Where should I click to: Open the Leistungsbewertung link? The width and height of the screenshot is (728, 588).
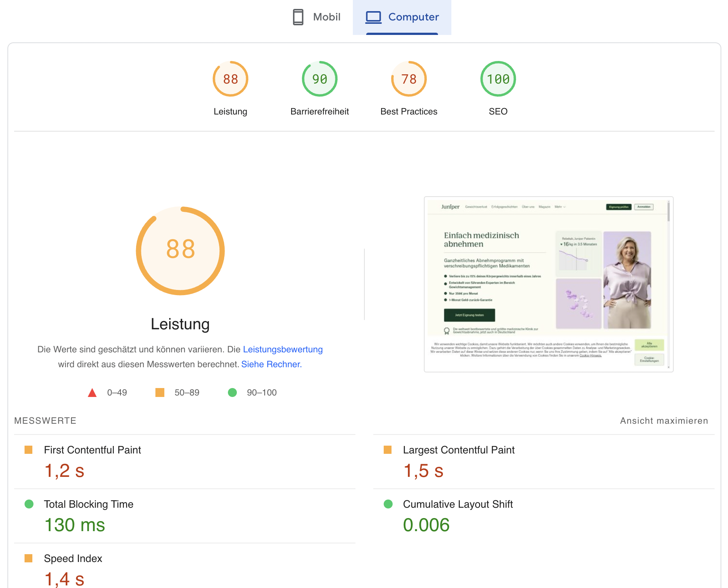pos(283,349)
